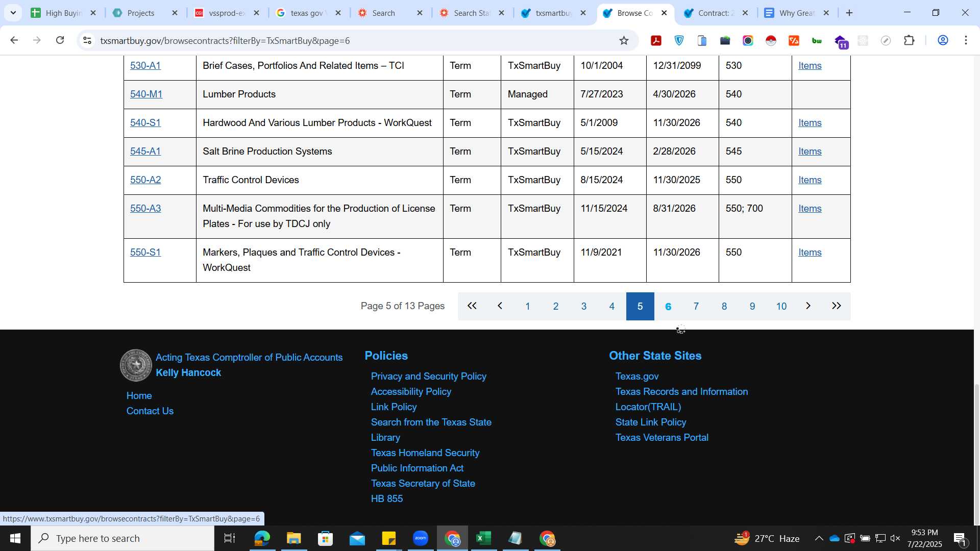Viewport: 980px width, 551px height.
Task: Open Public Information Act link
Action: pyautogui.click(x=417, y=468)
